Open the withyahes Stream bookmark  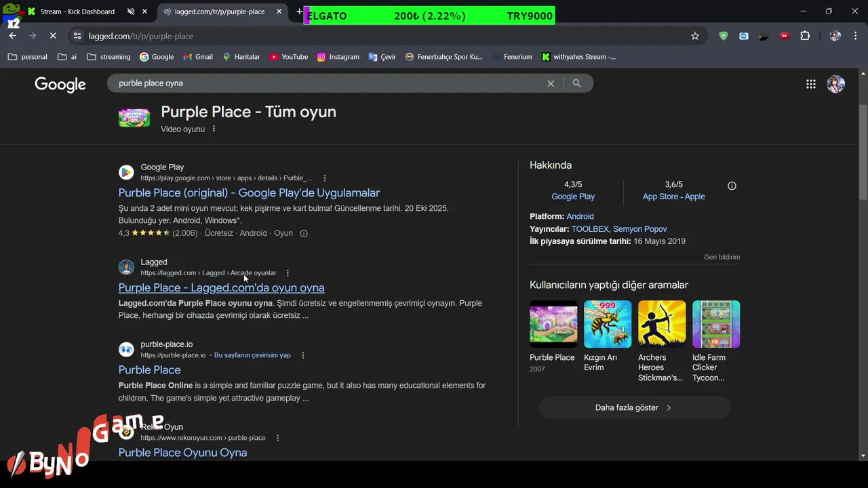point(579,57)
